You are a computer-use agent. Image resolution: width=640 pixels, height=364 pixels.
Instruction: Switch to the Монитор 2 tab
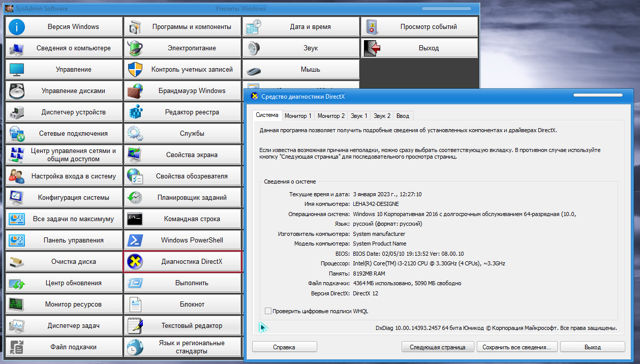tap(331, 116)
